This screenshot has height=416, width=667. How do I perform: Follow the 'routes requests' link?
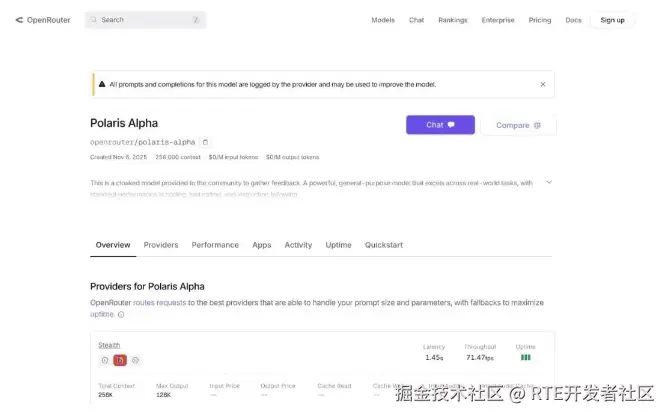(x=160, y=303)
